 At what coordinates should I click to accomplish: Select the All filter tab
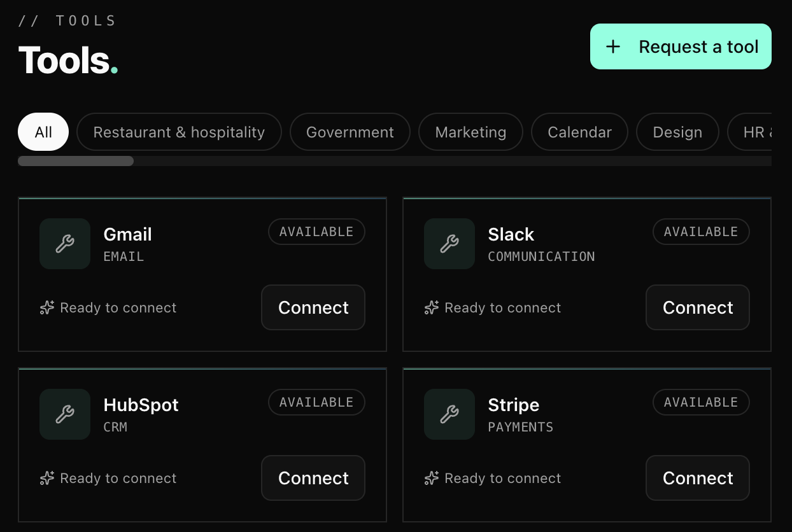43,132
